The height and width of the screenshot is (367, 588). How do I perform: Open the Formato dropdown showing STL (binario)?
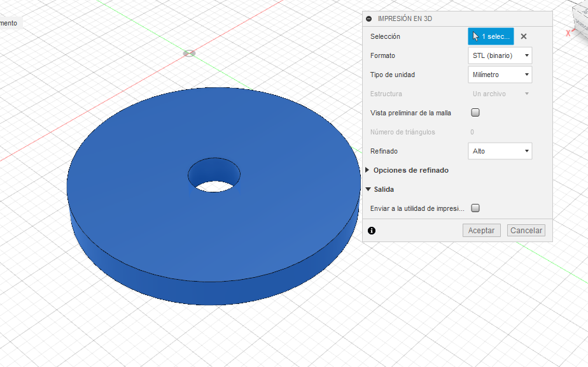(x=500, y=55)
